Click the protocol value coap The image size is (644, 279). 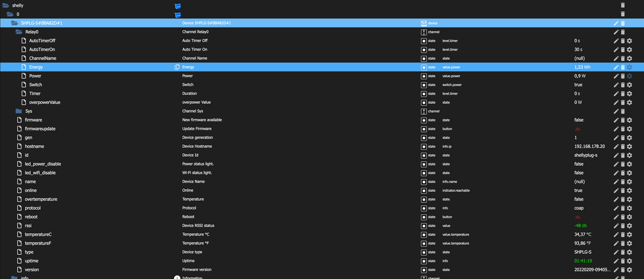579,208
